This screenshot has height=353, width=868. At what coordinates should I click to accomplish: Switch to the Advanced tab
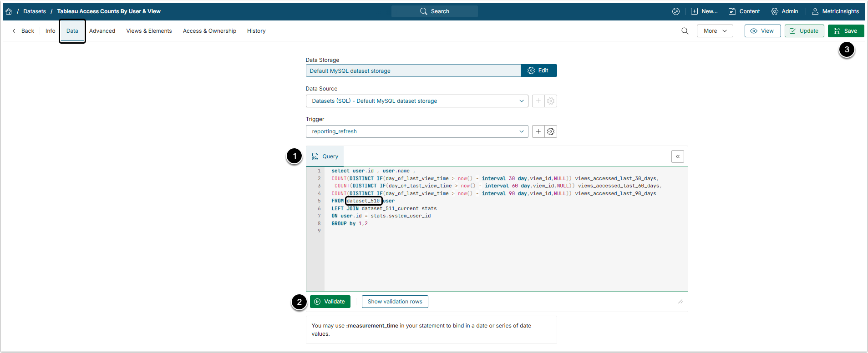[x=102, y=31]
